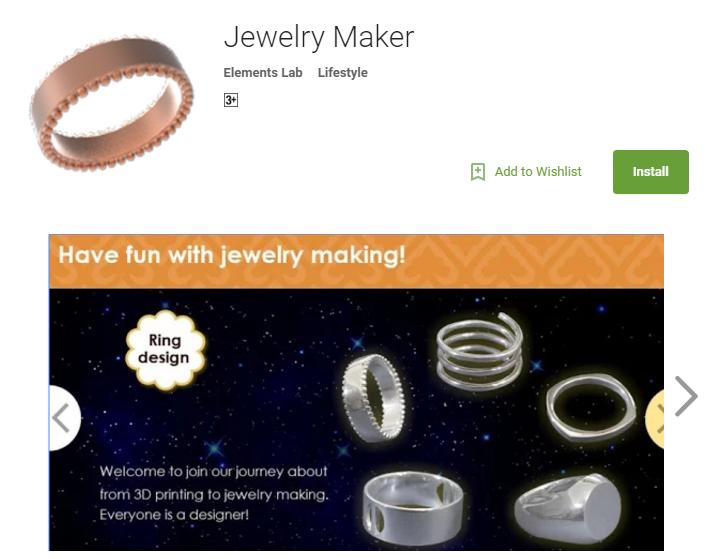The height and width of the screenshot is (559, 707).
Task: Install the Jewelry Maker app
Action: click(x=650, y=172)
